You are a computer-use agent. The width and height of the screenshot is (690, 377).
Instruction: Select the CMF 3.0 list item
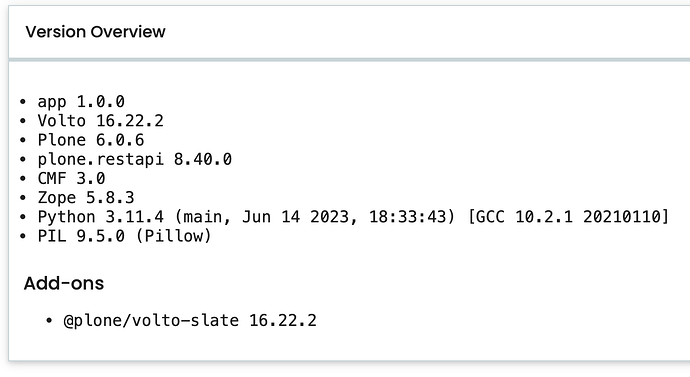pos(71,179)
